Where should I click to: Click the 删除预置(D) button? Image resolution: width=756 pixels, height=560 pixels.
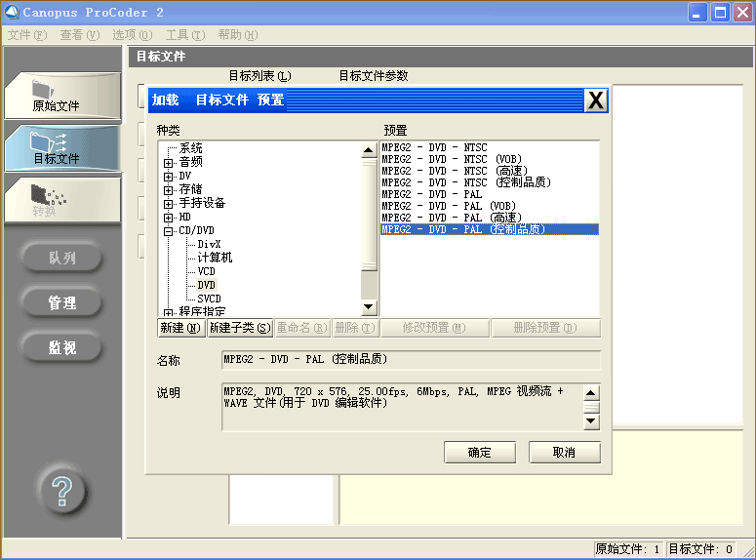point(545,328)
